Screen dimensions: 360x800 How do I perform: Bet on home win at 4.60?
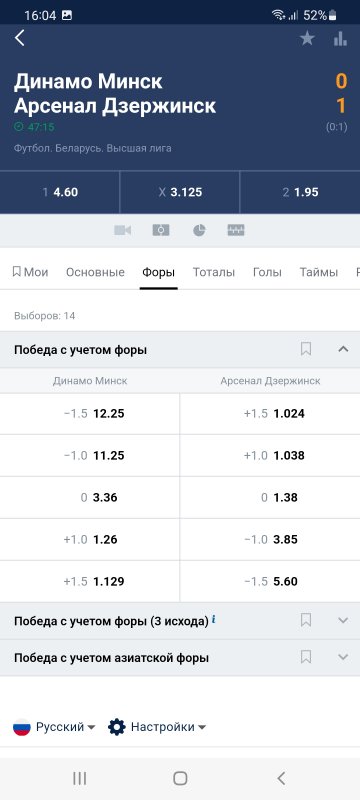point(60,192)
